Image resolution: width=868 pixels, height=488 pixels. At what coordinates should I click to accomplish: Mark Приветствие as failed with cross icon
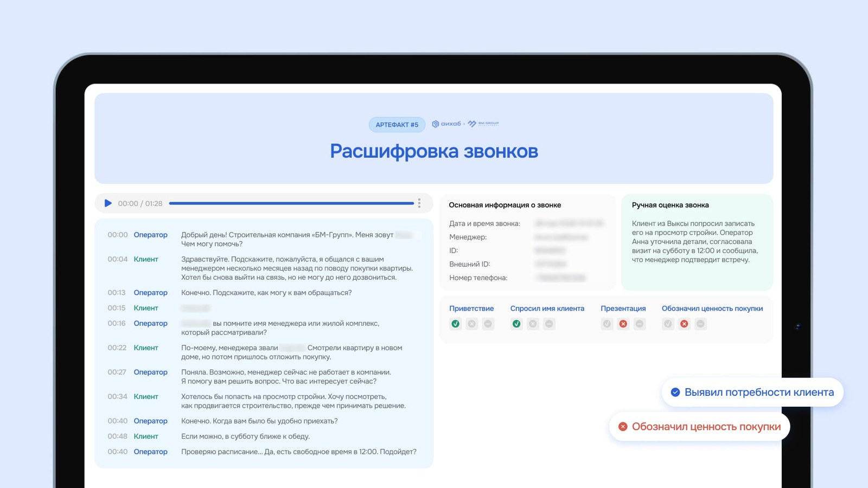pos(472,324)
